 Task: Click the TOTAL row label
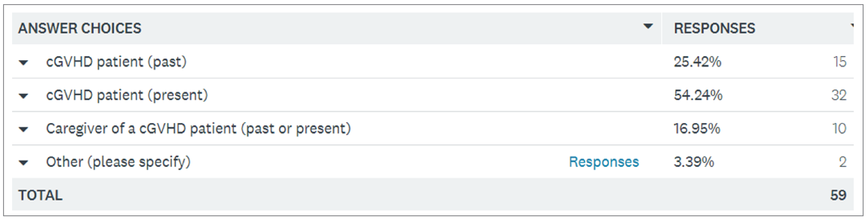pyautogui.click(x=40, y=195)
